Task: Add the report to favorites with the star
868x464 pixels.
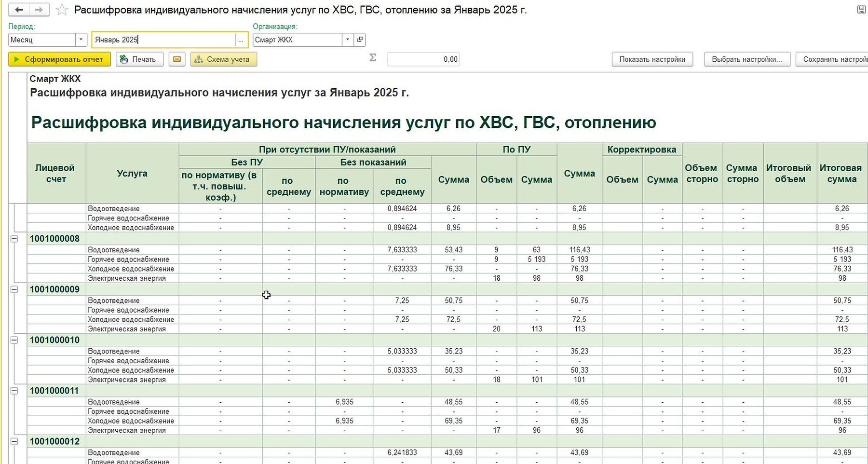Action: pyautogui.click(x=62, y=10)
